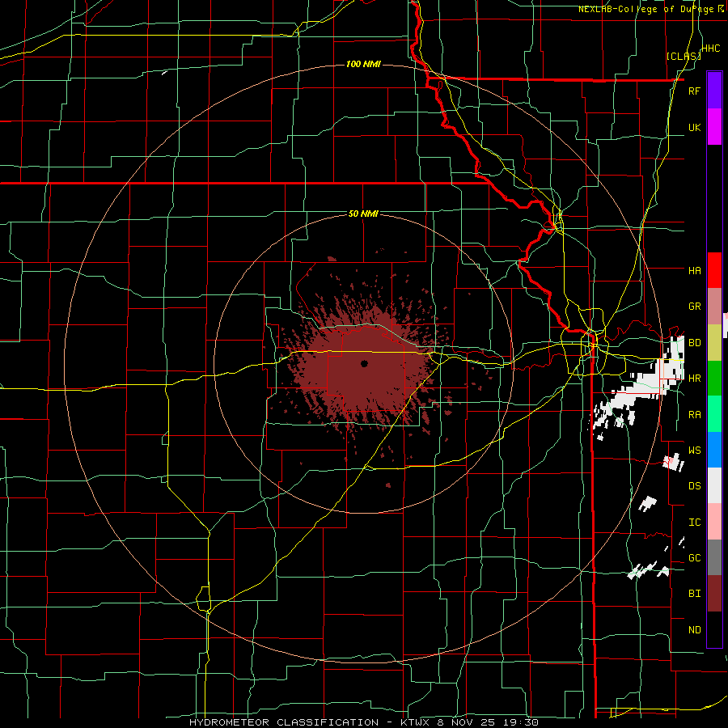Select the GR graupel color swatch
The image size is (728, 728).
714,307
